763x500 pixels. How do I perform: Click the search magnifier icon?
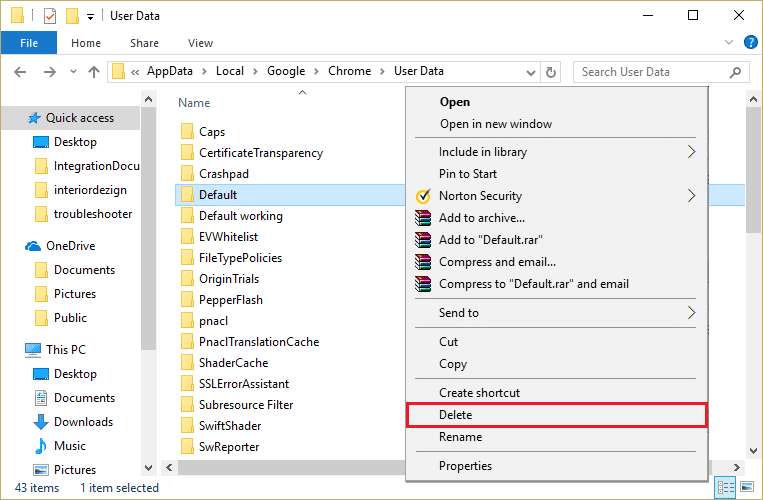click(736, 72)
